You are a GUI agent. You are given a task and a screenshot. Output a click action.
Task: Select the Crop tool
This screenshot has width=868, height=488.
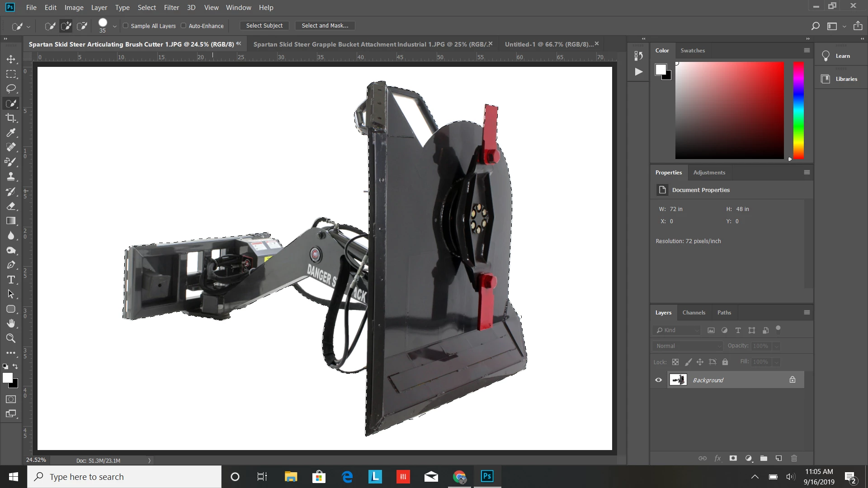(x=11, y=118)
